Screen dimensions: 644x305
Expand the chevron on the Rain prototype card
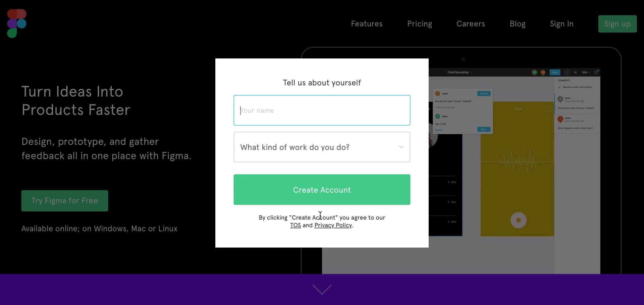549,109
